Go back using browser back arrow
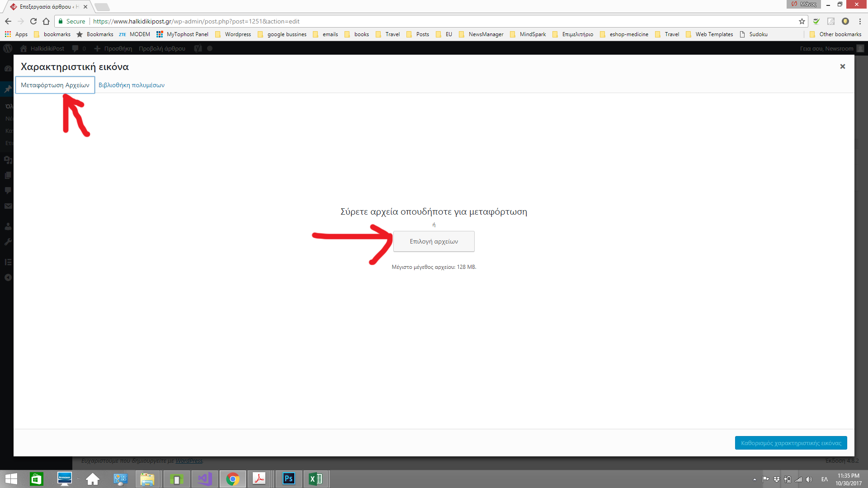The width and height of the screenshot is (868, 488). (x=8, y=21)
